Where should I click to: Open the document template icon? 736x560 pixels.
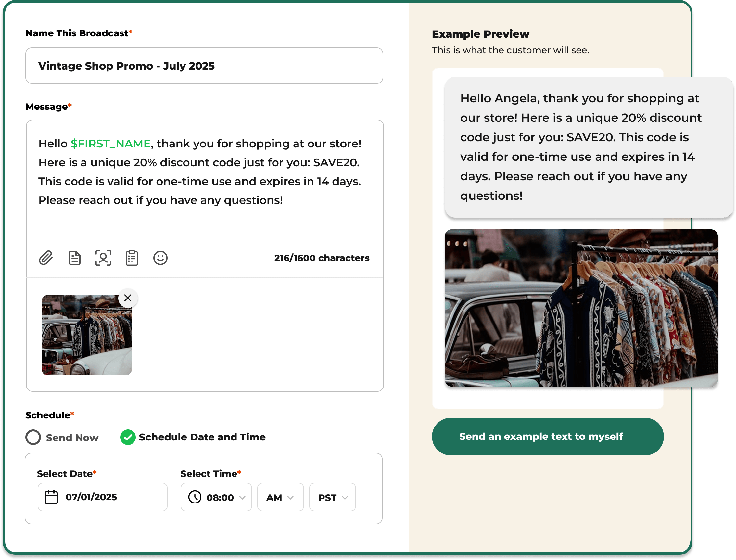(74, 258)
